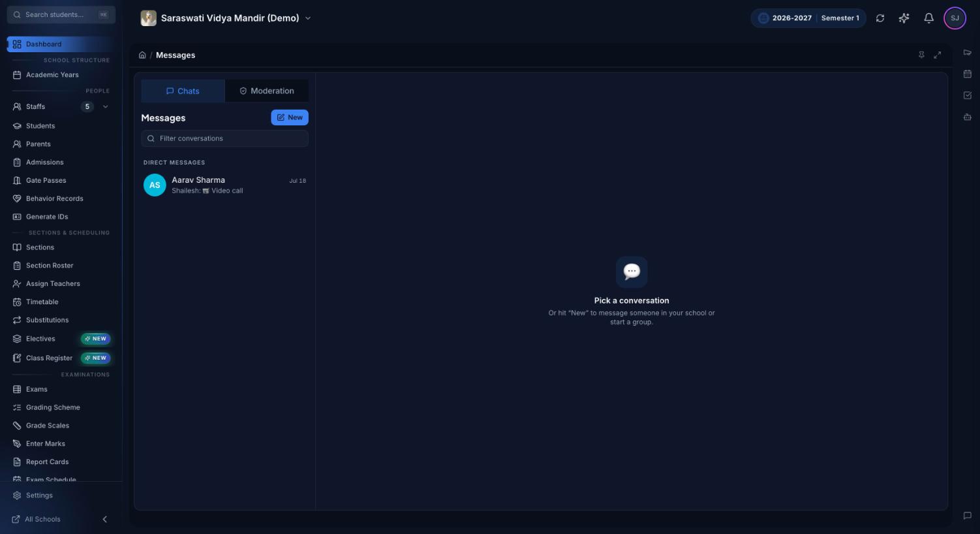Open the 2026-2027 academic year selector
The height and width of the screenshot is (534, 980).
tap(808, 18)
